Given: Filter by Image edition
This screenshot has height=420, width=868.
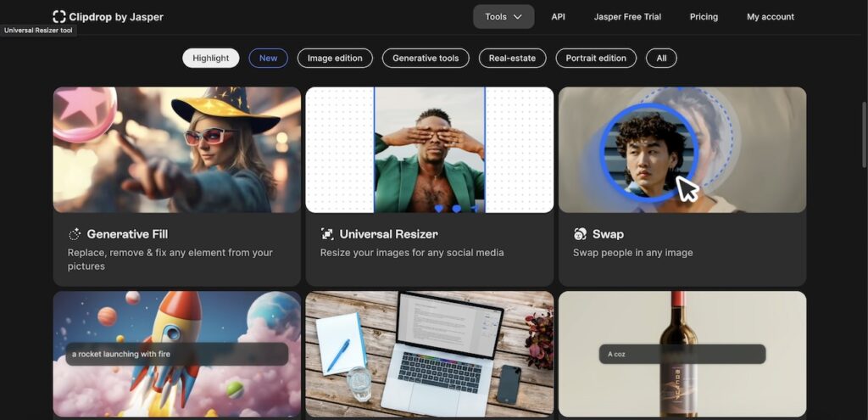Looking at the screenshot, I should pos(335,58).
